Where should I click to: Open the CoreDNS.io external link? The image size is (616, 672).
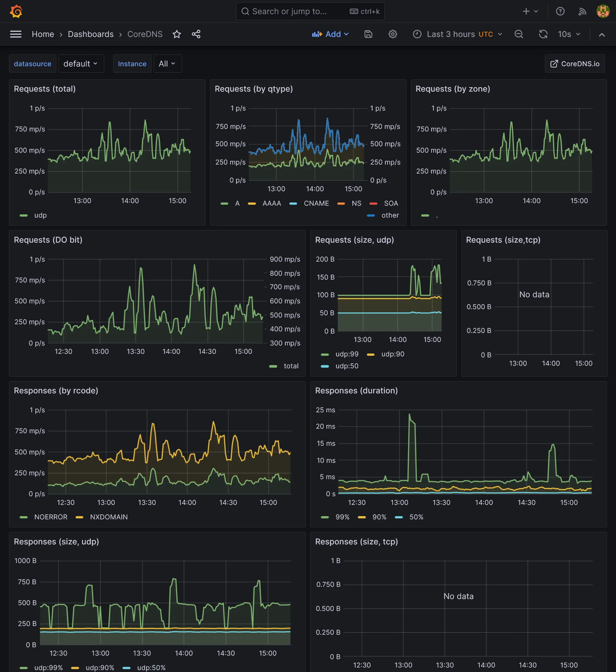tap(574, 64)
